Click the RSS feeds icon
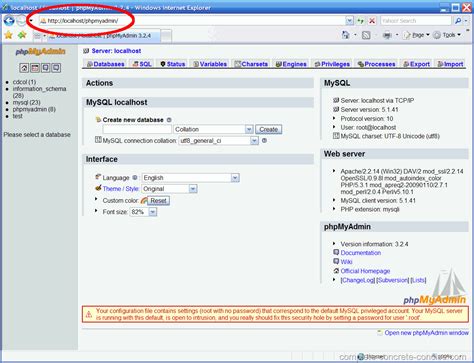 tap(366, 35)
